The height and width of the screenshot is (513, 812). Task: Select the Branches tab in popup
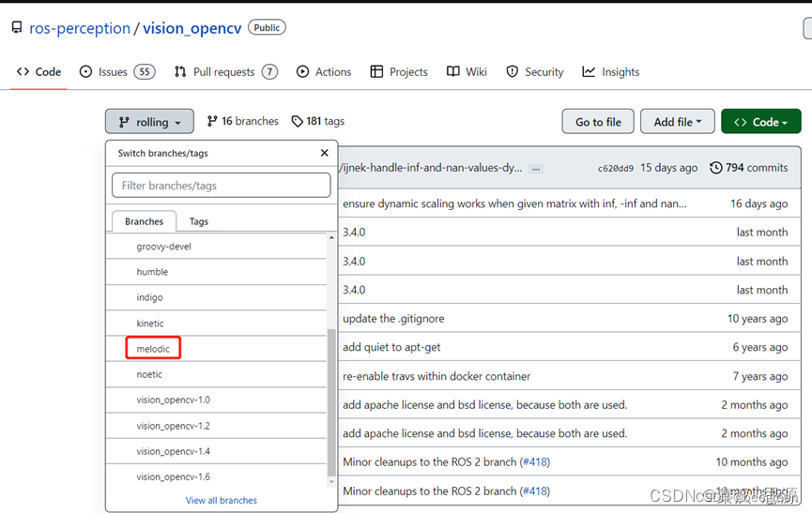tap(144, 221)
